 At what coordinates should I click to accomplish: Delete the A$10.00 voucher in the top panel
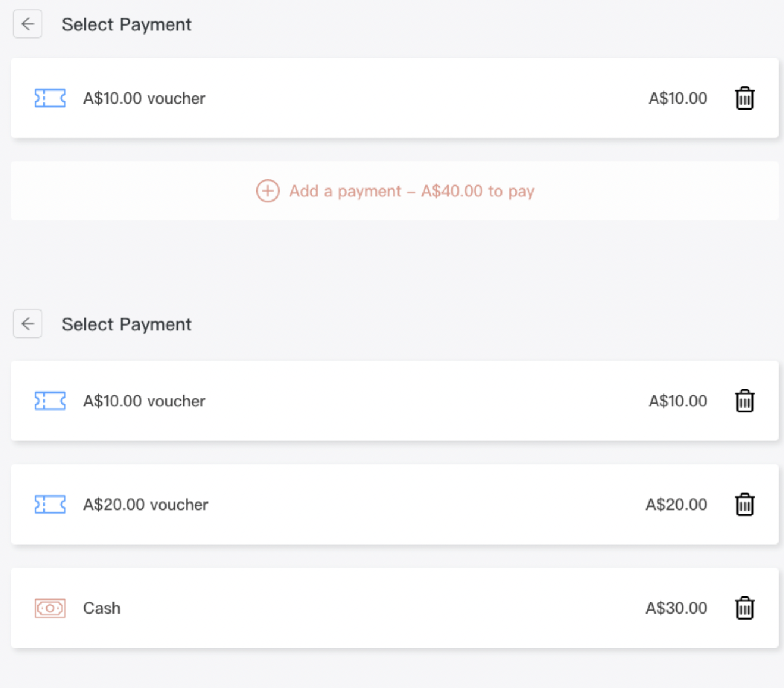tap(745, 98)
